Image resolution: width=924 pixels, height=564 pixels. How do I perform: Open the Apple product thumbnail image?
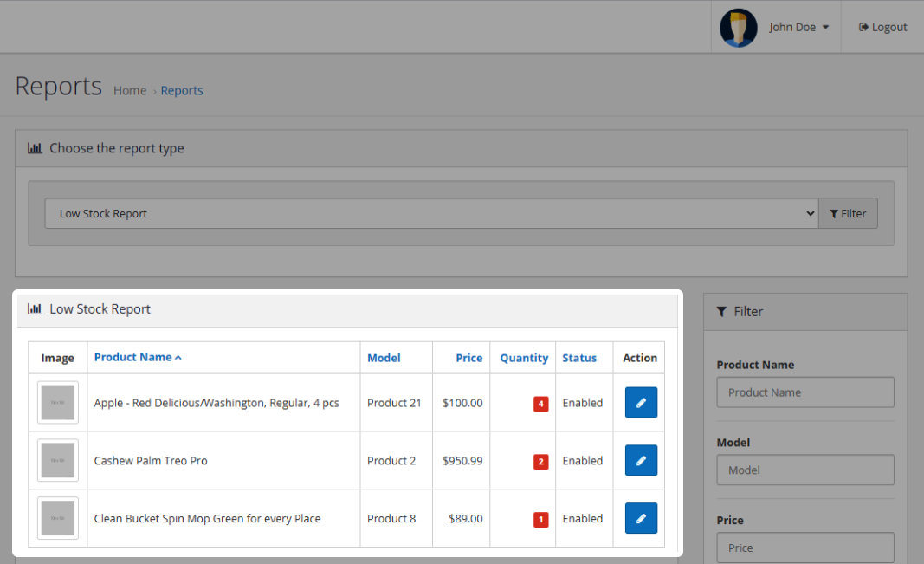tap(58, 403)
